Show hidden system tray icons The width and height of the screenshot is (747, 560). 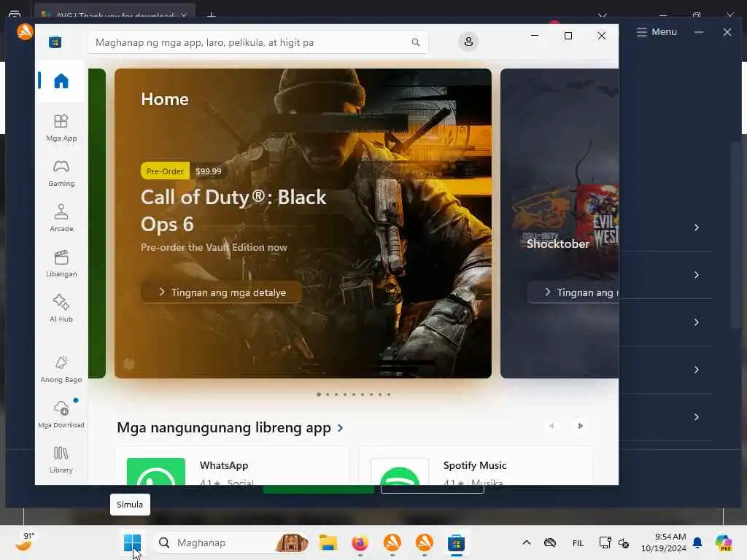[527, 542]
